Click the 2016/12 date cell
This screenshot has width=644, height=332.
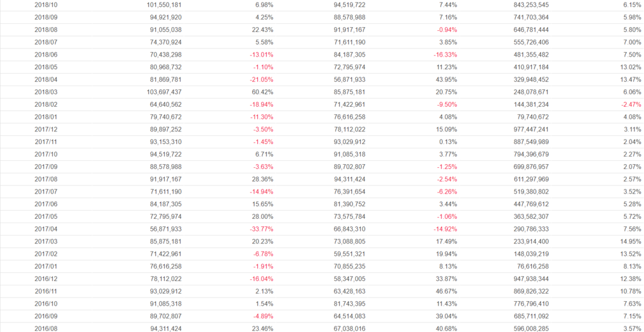pos(46,279)
